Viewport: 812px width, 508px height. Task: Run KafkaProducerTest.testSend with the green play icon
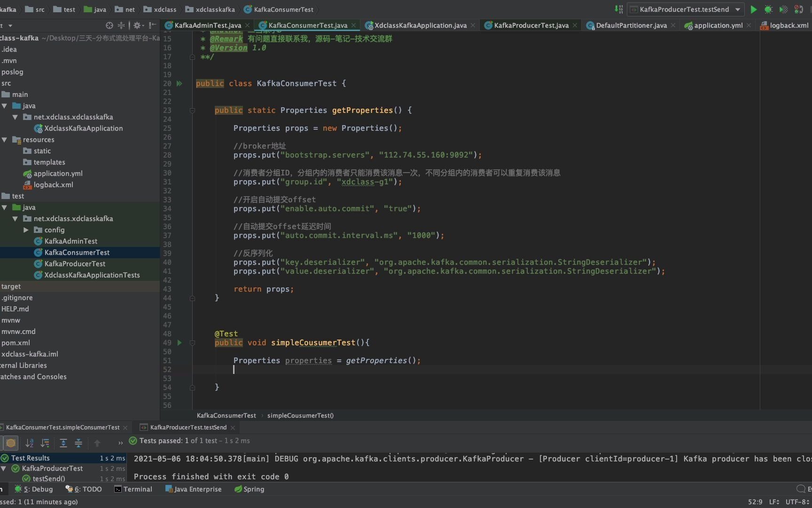click(x=753, y=9)
